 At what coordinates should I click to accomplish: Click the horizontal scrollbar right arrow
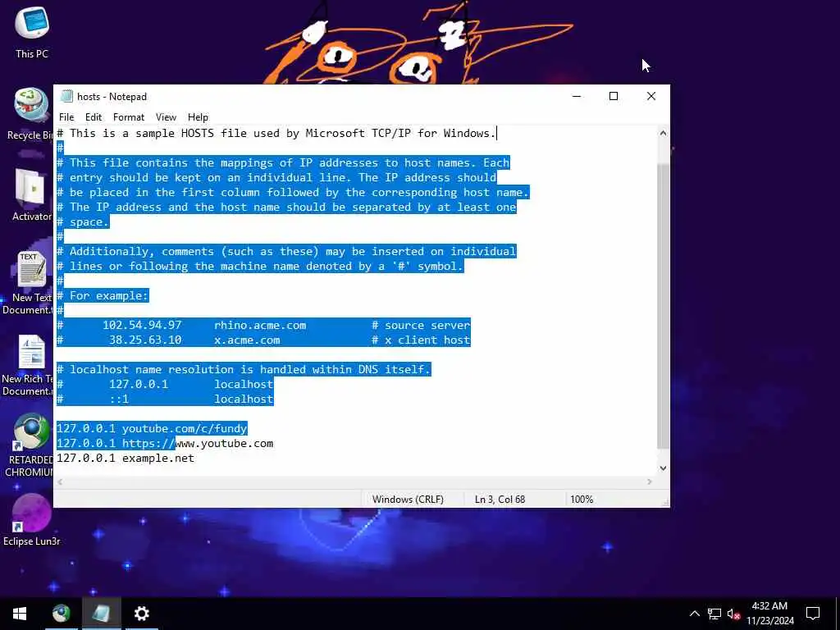pos(650,482)
